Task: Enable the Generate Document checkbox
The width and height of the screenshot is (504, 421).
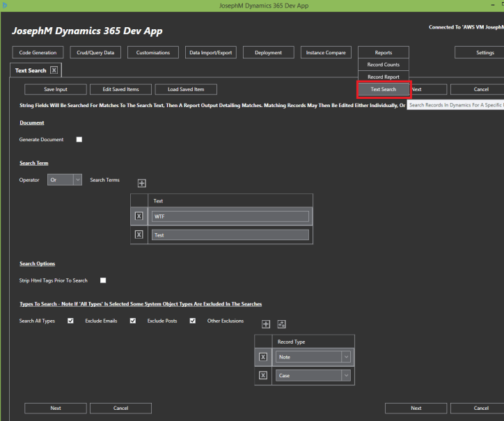Action: (x=79, y=140)
